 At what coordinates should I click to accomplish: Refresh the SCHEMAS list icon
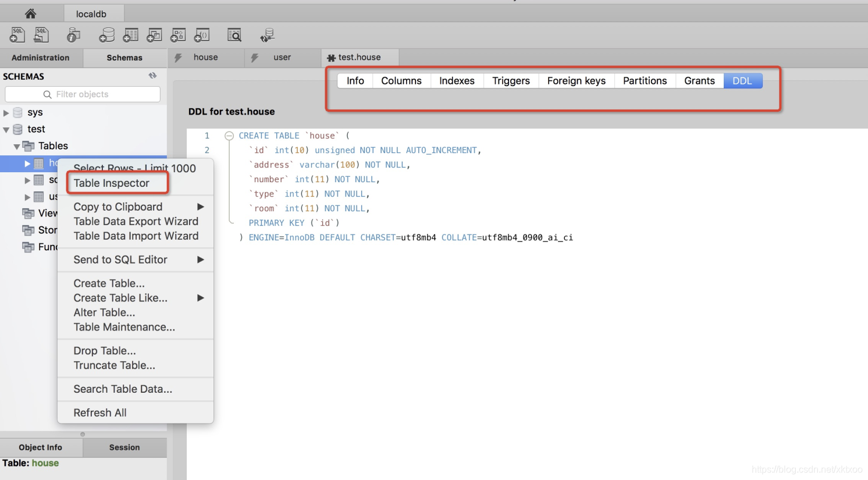click(152, 76)
